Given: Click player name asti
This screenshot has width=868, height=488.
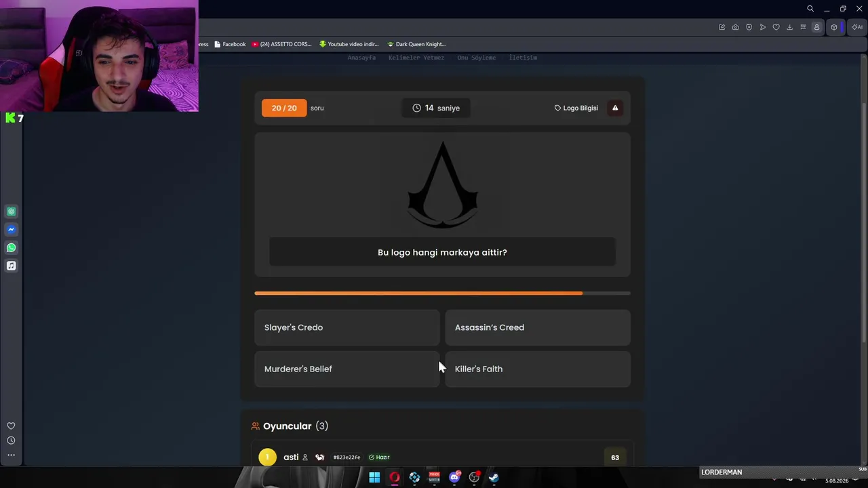Looking at the screenshot, I should click(291, 457).
